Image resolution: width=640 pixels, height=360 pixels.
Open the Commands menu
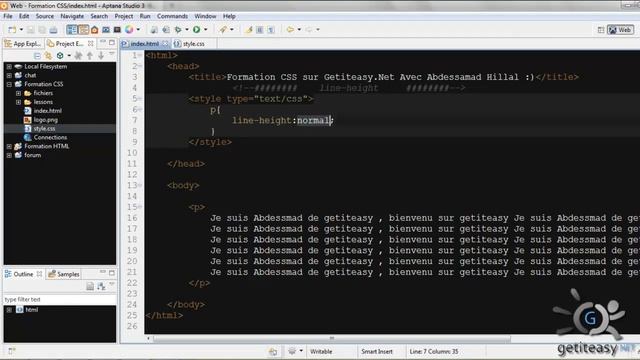click(x=172, y=16)
